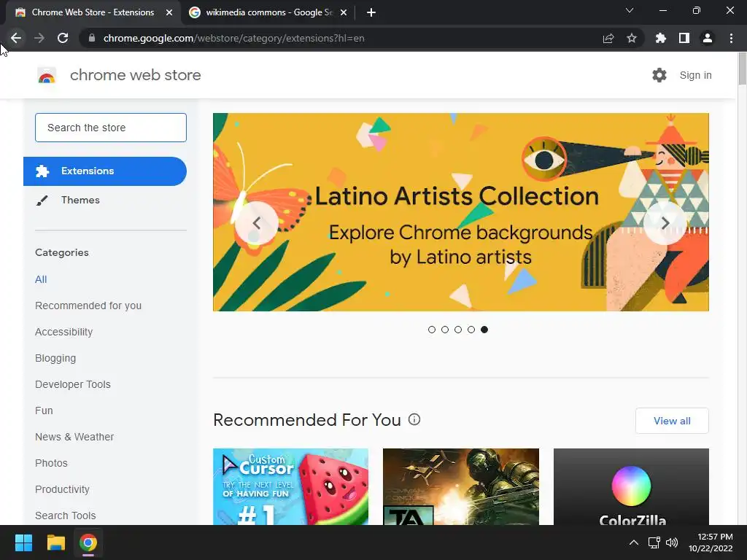Screen dimensions: 747x560
Task: Select the third carousel indicator dot
Action: click(x=458, y=330)
